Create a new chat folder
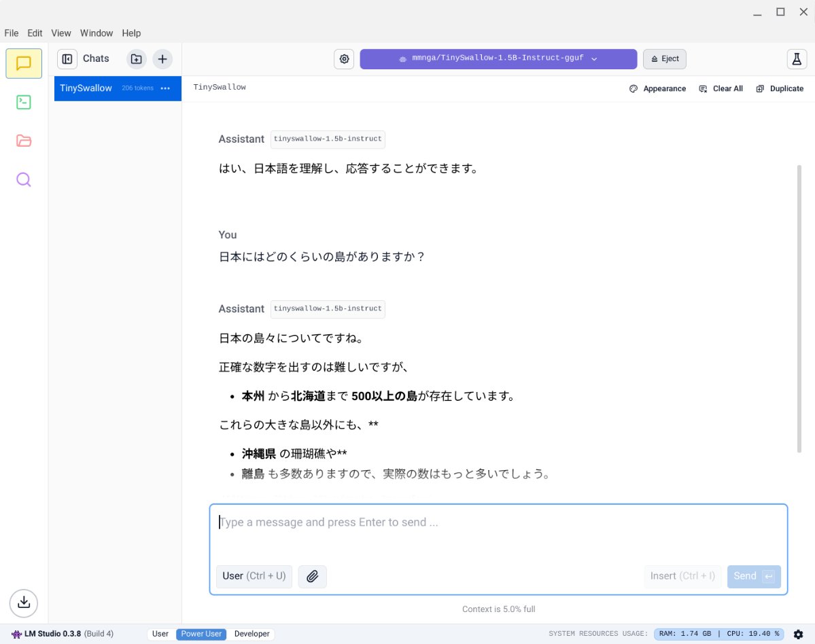815x644 pixels. click(136, 59)
